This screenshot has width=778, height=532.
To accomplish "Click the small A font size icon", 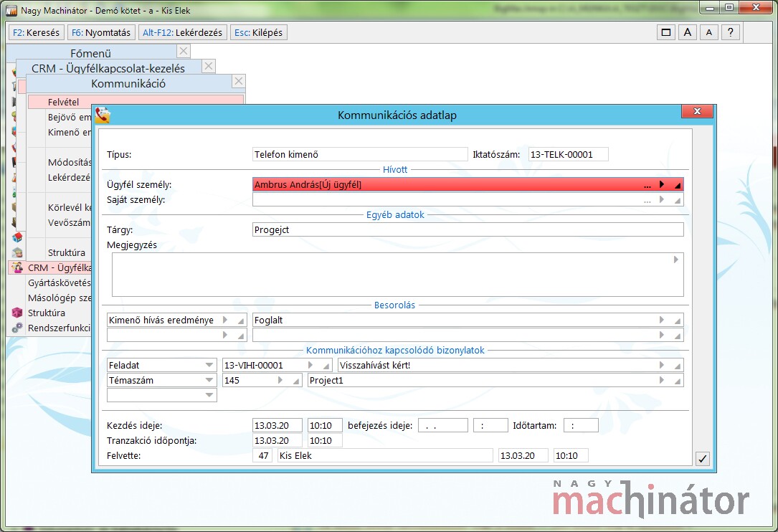I will click(709, 33).
